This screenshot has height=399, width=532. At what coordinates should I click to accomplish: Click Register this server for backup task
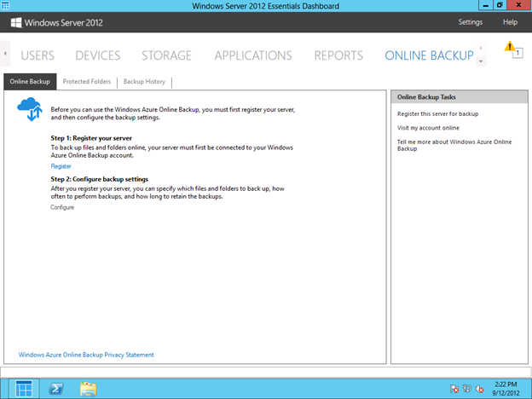tap(437, 114)
